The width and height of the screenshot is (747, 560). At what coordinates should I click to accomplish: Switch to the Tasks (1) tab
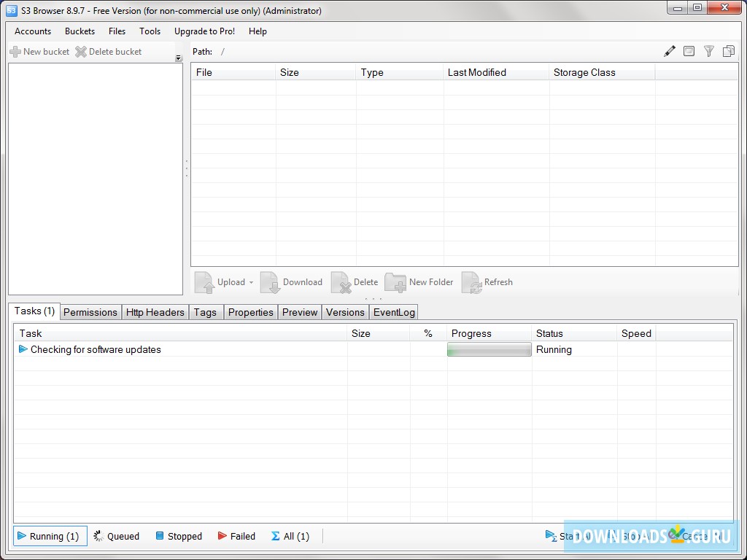[34, 311]
